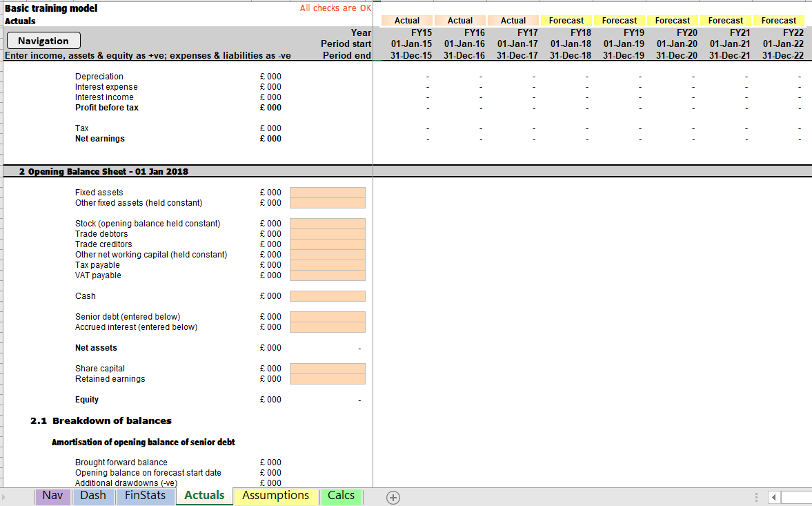Click the FY18 Forecast header cell
812x506 pixels.
(566, 20)
